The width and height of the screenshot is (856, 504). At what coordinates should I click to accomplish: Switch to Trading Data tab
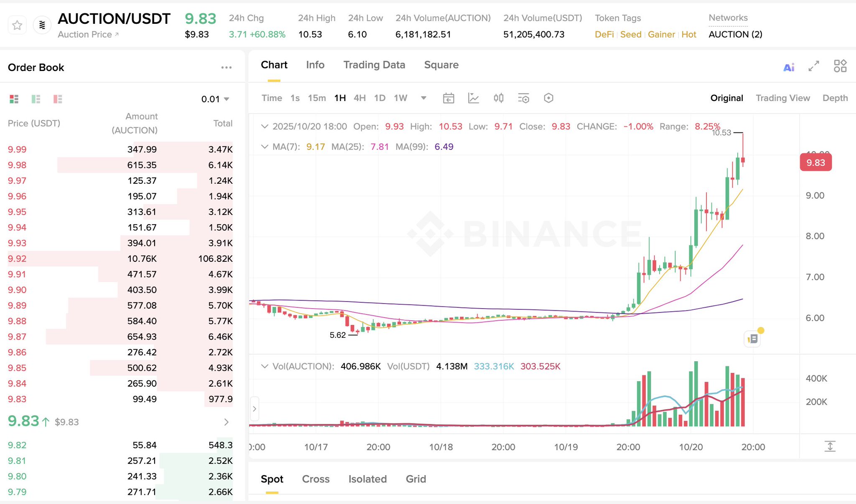coord(374,65)
